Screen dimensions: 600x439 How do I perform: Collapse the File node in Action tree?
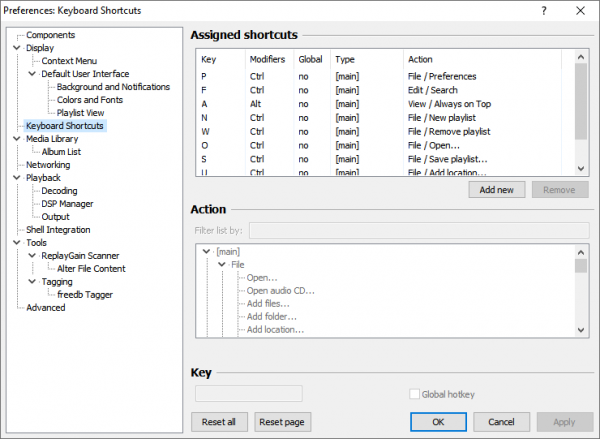click(x=222, y=264)
